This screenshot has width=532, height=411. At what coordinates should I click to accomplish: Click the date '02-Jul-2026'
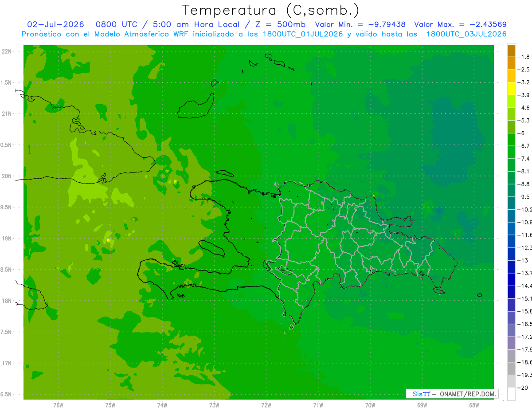click(x=55, y=24)
